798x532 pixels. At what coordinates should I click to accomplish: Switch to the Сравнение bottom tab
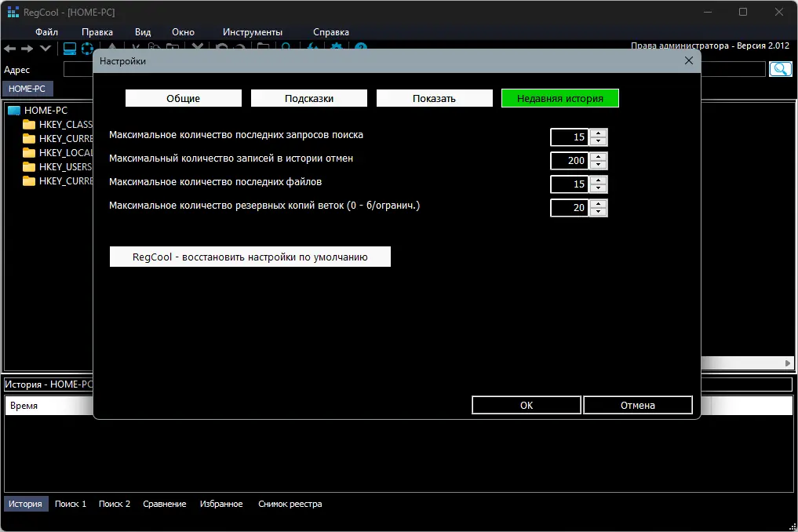click(164, 504)
